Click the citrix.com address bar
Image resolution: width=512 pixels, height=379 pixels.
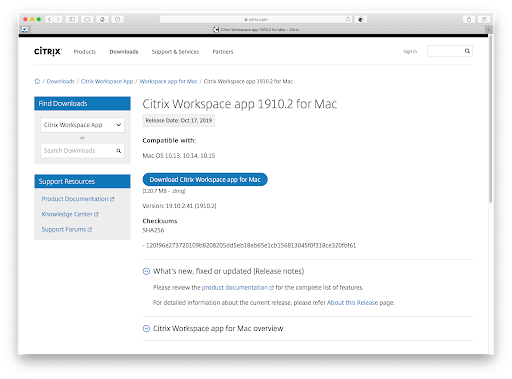pos(256,19)
